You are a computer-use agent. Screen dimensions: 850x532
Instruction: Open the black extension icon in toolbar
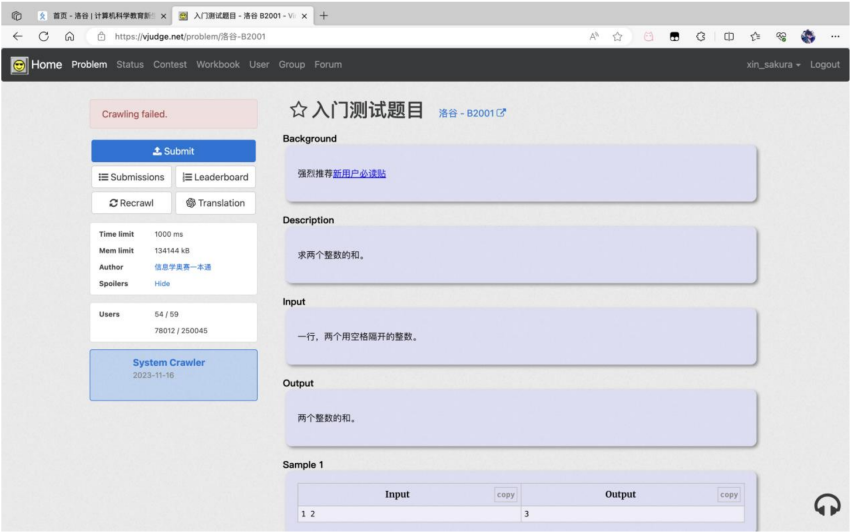point(674,36)
